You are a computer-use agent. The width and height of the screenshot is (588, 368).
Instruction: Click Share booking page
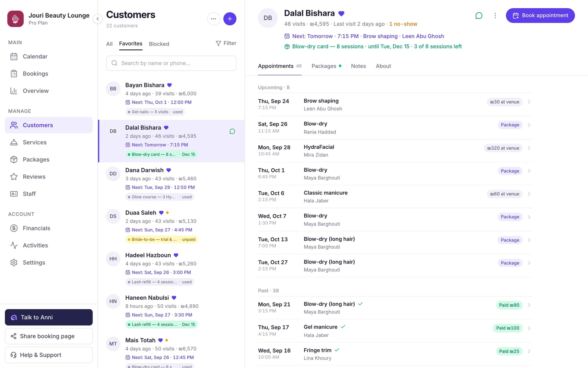tap(49, 336)
